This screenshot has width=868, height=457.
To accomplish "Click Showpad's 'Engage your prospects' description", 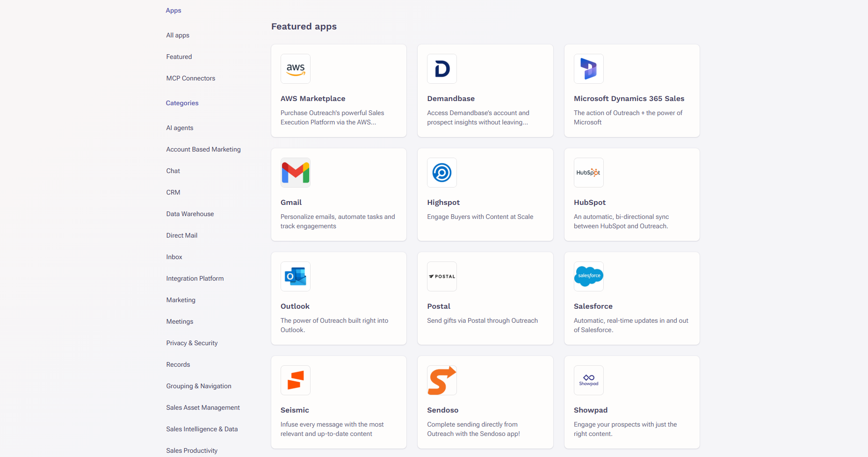I will tap(625, 429).
